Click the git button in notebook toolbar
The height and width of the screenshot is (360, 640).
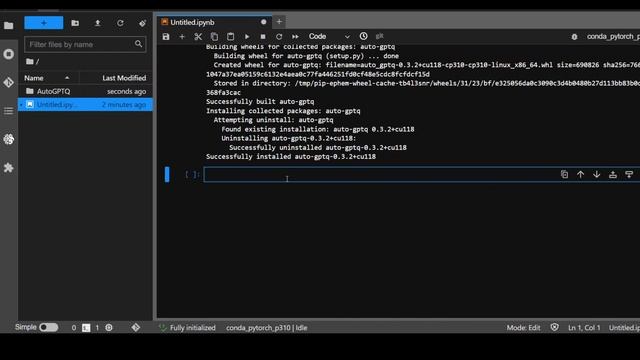[380, 36]
